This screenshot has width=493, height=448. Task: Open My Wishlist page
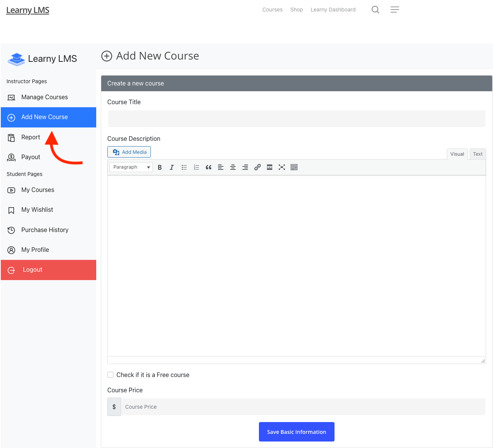click(48, 210)
